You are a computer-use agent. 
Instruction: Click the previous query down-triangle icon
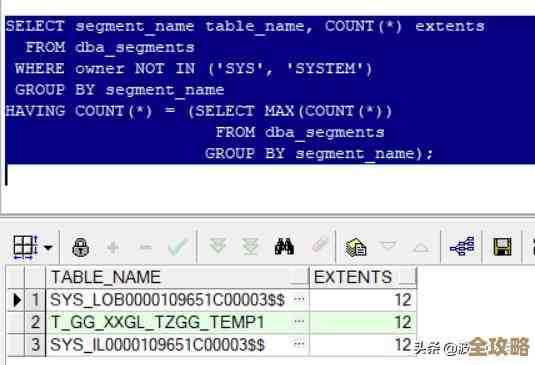[x=388, y=246]
